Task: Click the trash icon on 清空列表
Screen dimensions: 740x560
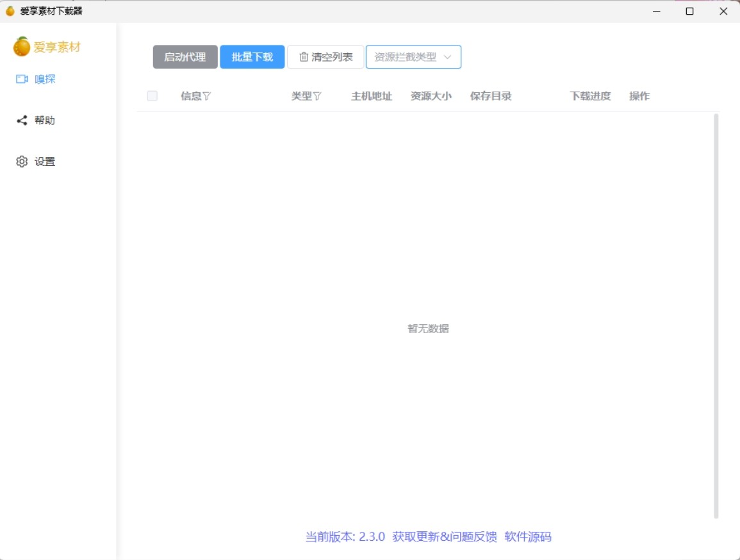Action: [303, 56]
